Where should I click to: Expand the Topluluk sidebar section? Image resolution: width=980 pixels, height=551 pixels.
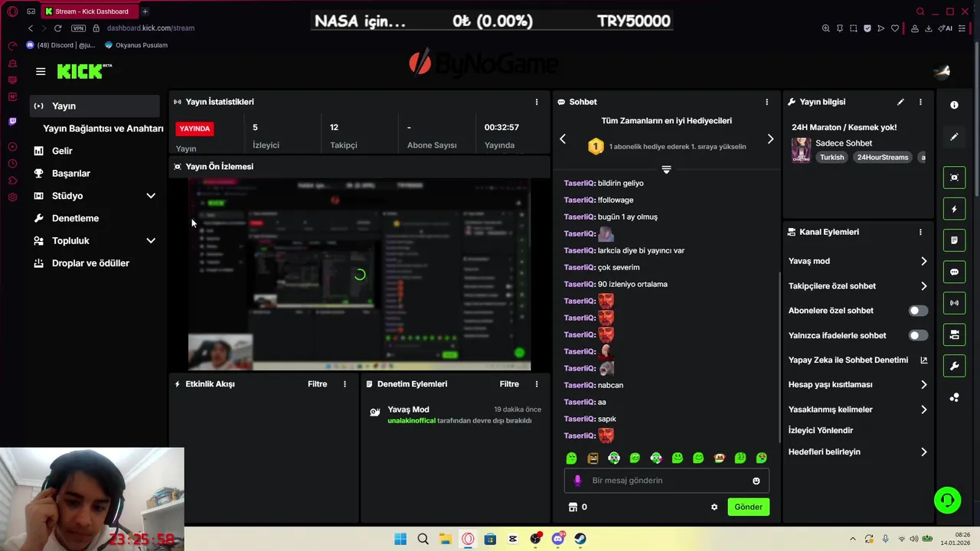point(151,241)
